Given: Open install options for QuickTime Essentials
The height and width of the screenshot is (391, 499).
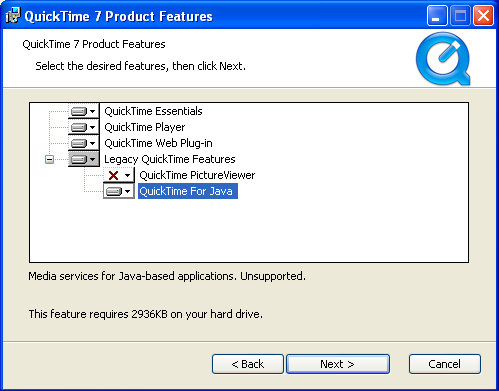Looking at the screenshot, I should tap(84, 111).
